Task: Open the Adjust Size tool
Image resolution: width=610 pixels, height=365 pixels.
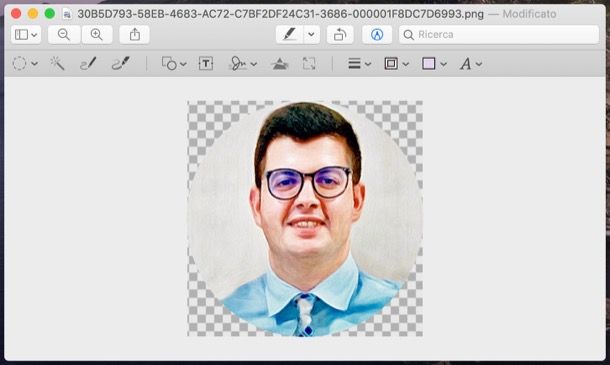Action: (x=309, y=63)
